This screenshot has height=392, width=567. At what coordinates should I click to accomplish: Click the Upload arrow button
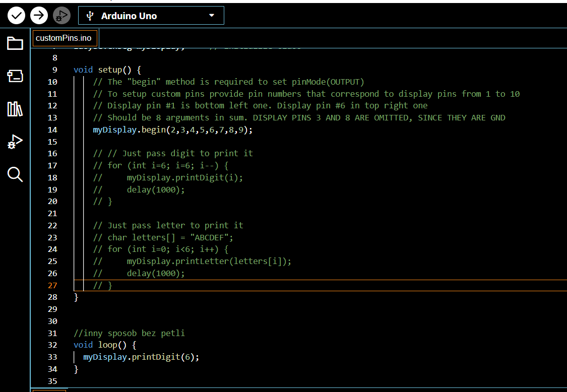[x=39, y=16]
